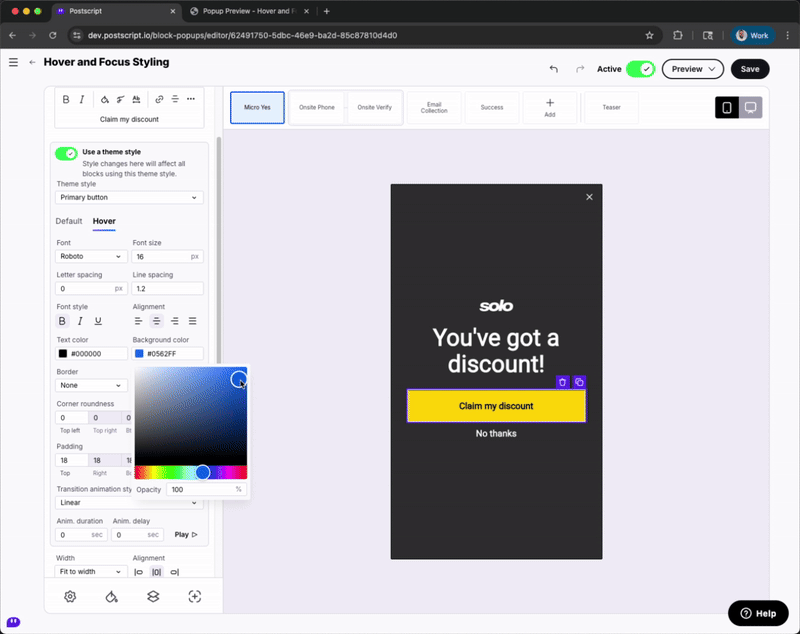Screen dimensions: 800x634
Task: Open the Fit to width dropdown
Action: tap(91, 572)
